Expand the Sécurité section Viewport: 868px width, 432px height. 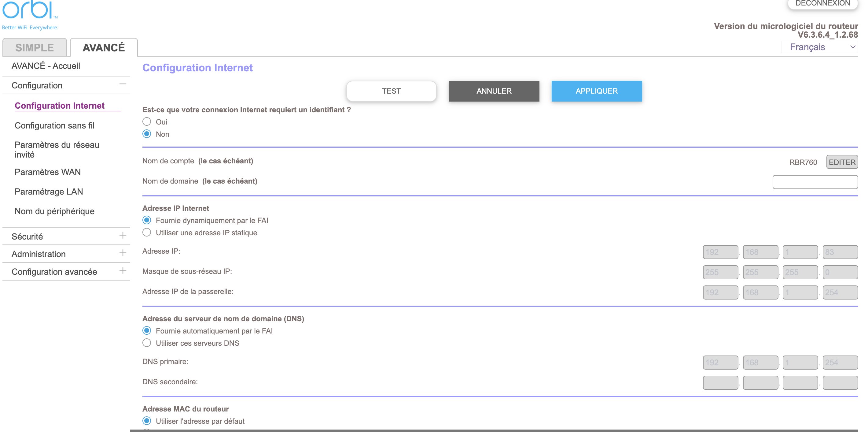coord(123,235)
